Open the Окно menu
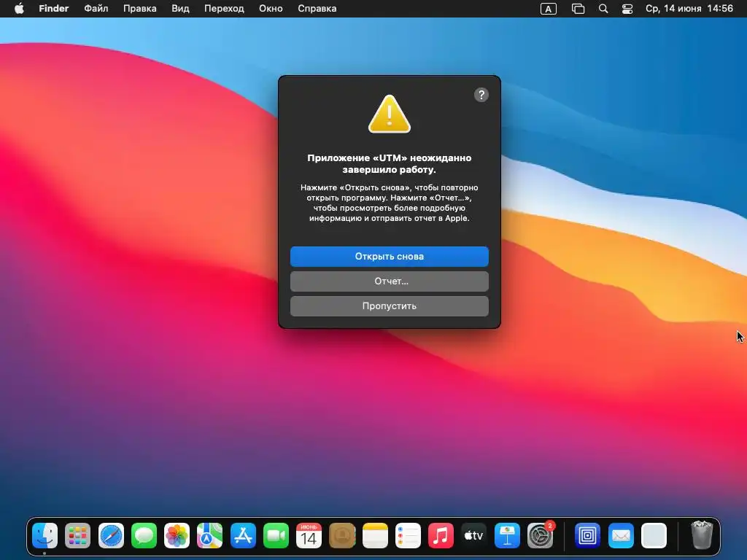Screen dimensions: 747x560 pyautogui.click(x=271, y=9)
